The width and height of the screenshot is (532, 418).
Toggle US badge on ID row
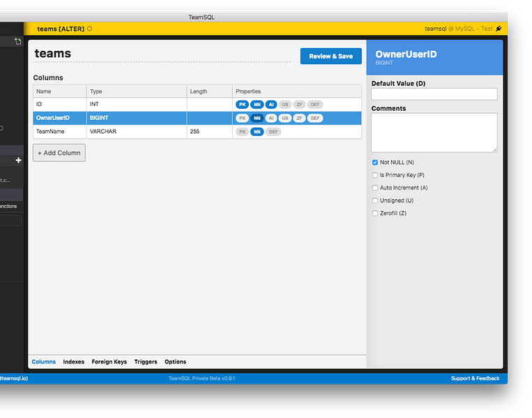tap(285, 104)
